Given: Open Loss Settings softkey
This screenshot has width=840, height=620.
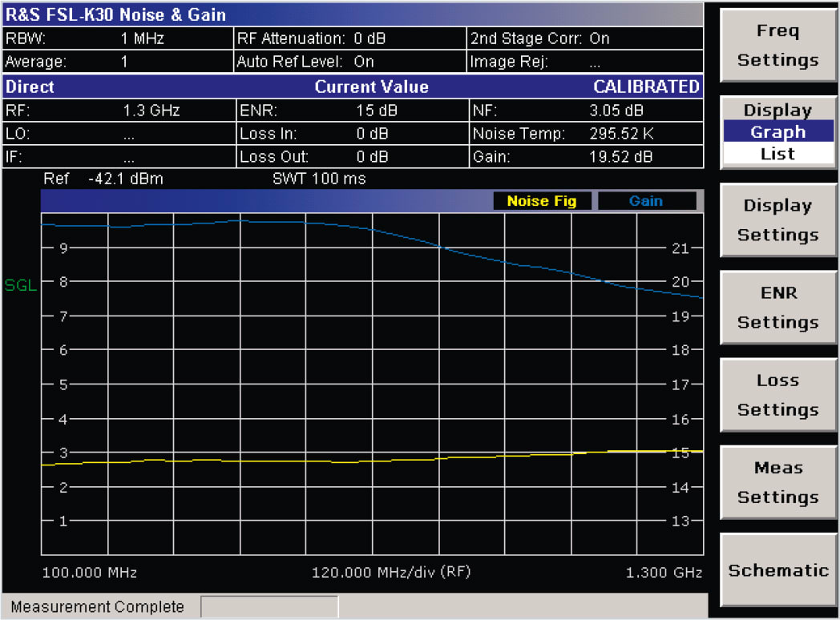Looking at the screenshot, I should coord(777,394).
